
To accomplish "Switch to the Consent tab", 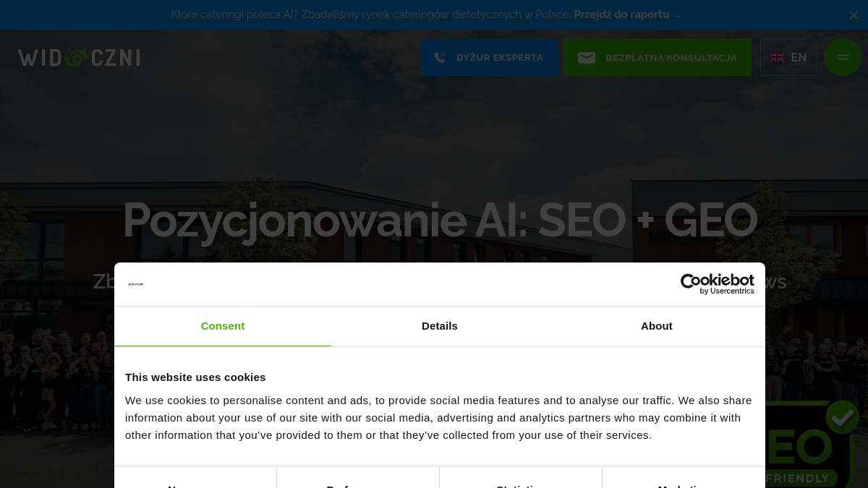I will (x=223, y=326).
